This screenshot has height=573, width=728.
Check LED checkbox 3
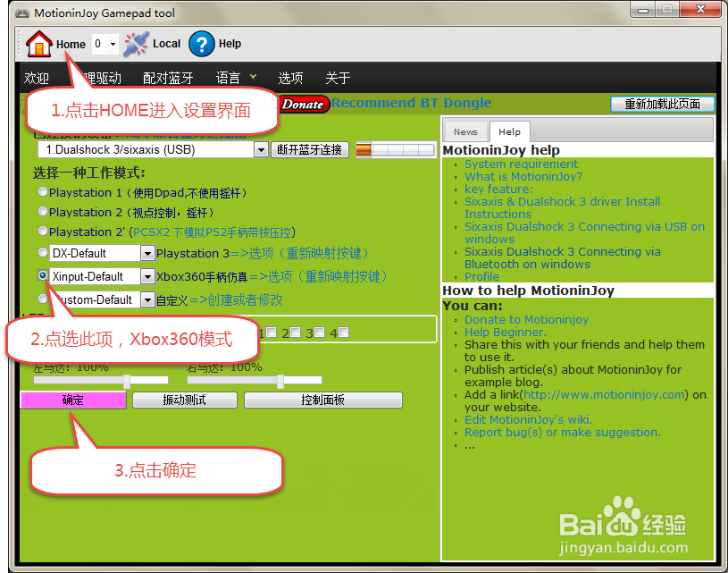[x=320, y=333]
